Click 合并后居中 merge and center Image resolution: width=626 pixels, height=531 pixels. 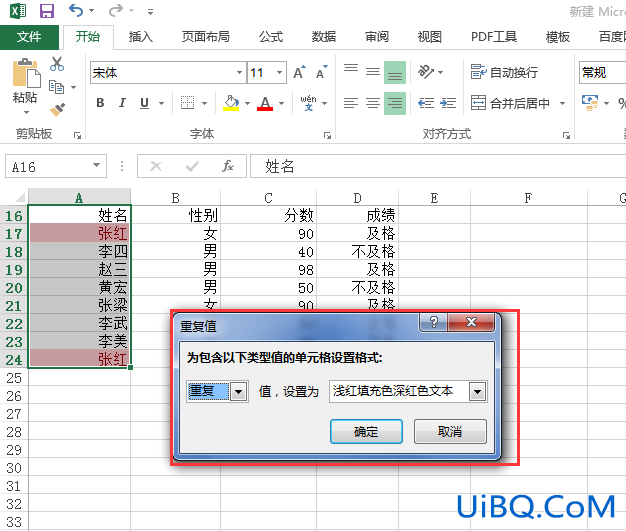point(510,103)
